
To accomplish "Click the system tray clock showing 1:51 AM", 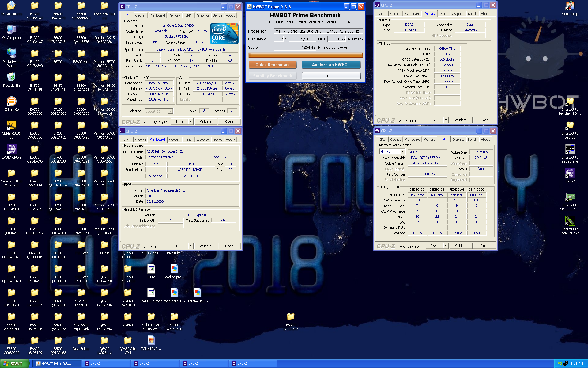I will point(577,364).
